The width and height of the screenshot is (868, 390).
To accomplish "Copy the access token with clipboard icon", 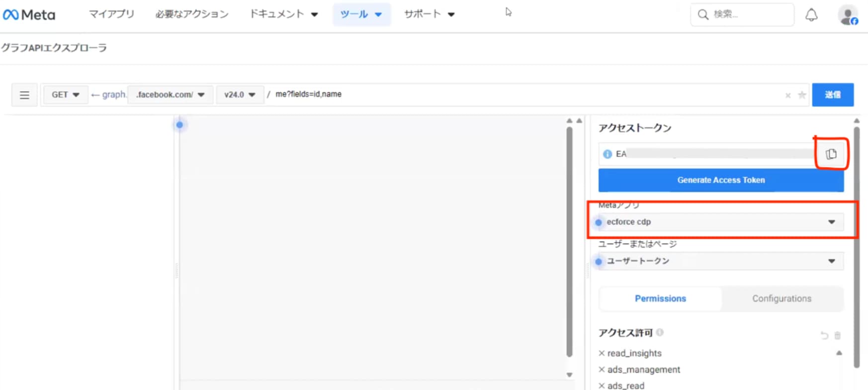I will 831,154.
